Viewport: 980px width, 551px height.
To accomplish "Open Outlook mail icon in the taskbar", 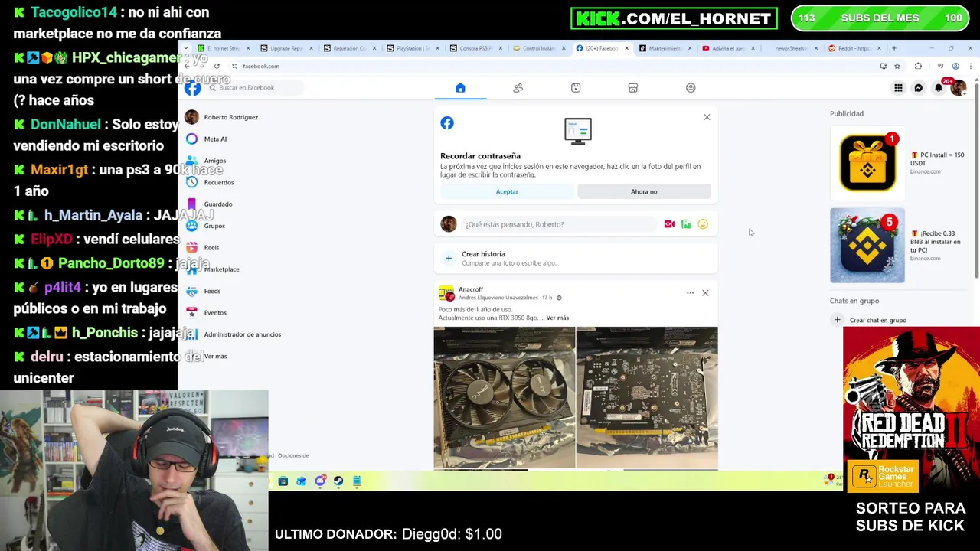I will click(302, 481).
